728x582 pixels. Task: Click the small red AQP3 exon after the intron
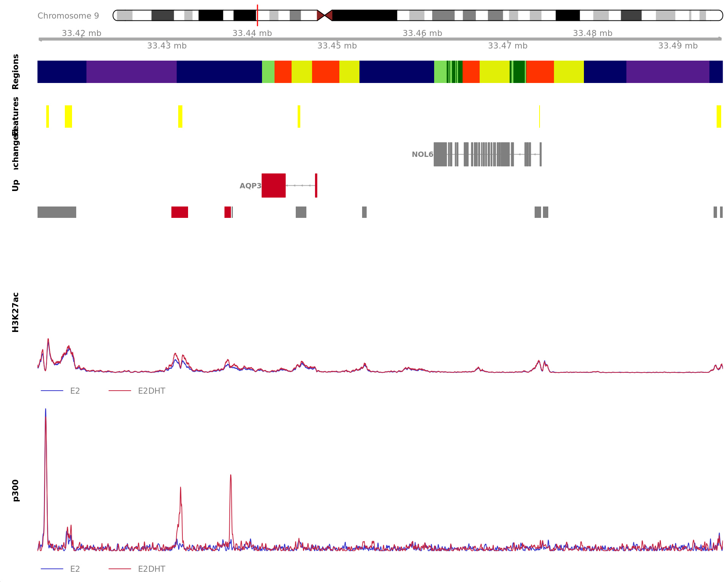pos(316,185)
